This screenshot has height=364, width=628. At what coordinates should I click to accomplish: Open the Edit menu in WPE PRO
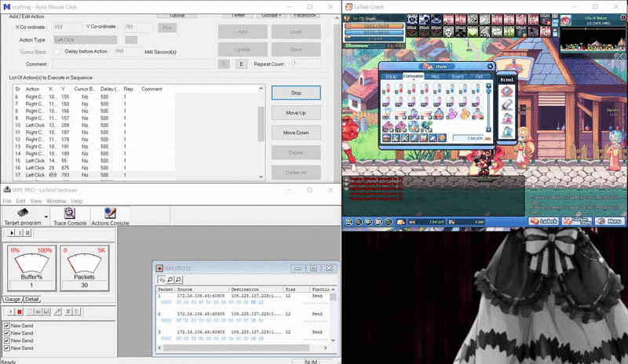point(20,201)
